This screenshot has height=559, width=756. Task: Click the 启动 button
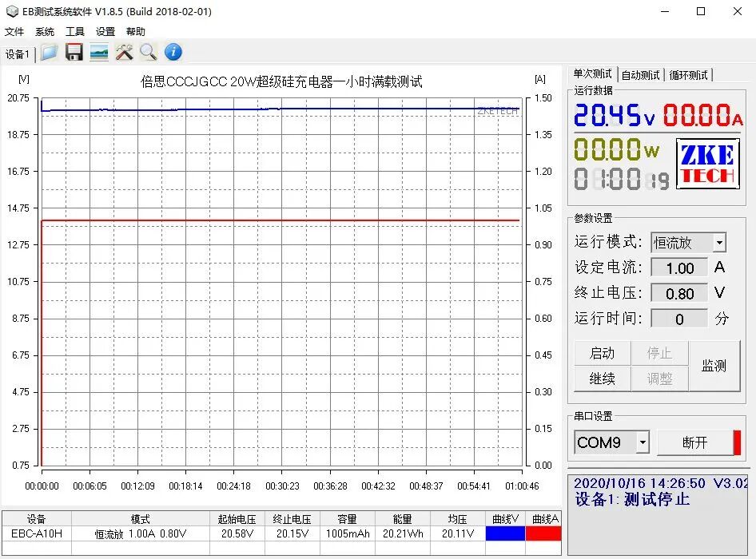[603, 353]
